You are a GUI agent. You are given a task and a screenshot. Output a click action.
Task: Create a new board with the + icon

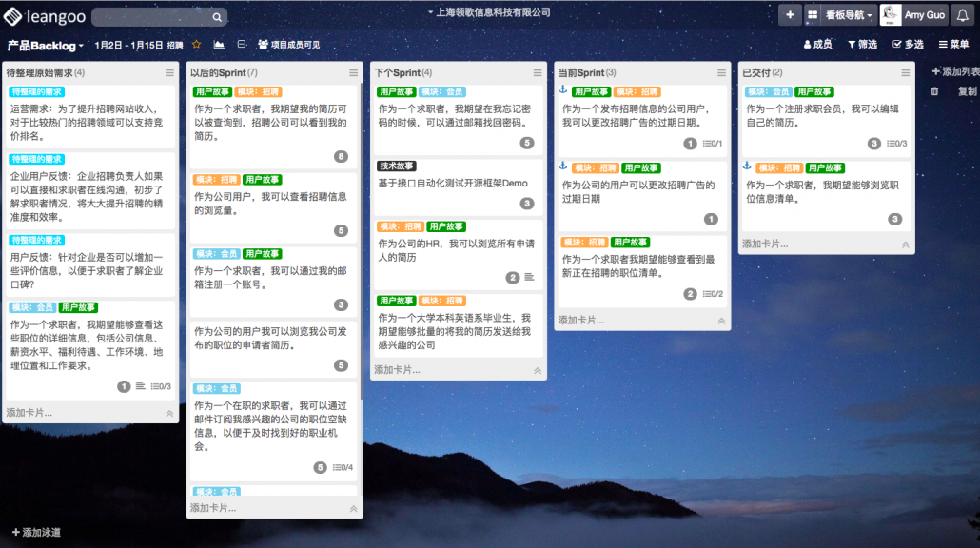pyautogui.click(x=790, y=14)
